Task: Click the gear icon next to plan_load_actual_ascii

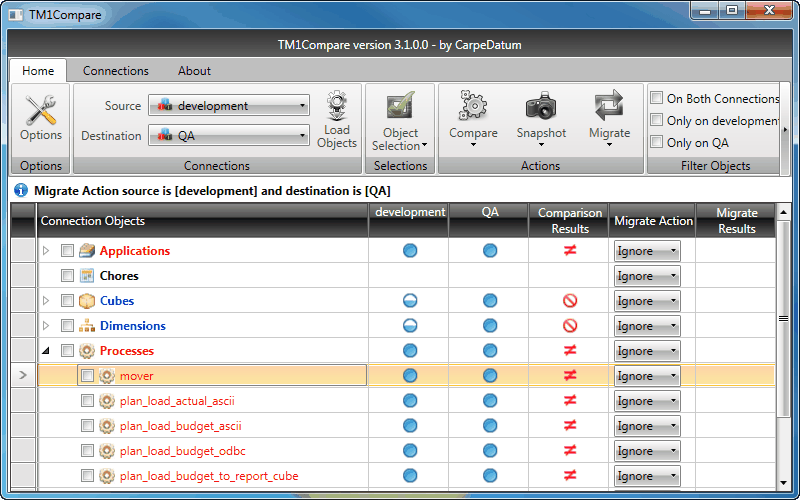Action: (x=107, y=401)
